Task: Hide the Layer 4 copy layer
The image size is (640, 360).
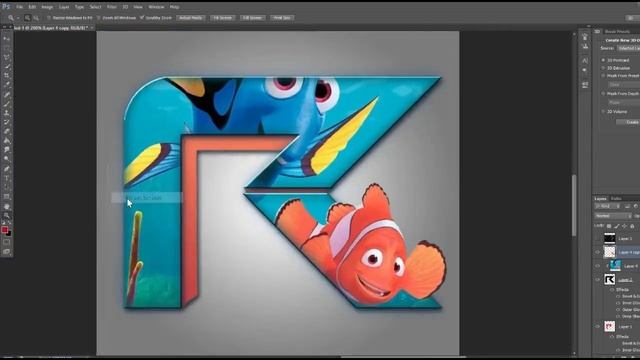Action: (598, 252)
